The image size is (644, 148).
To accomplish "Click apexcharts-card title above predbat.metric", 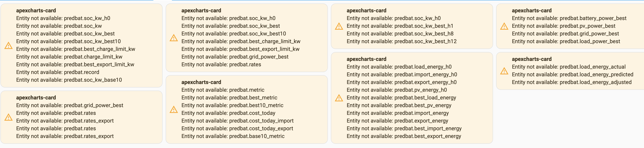I will click(201, 82).
